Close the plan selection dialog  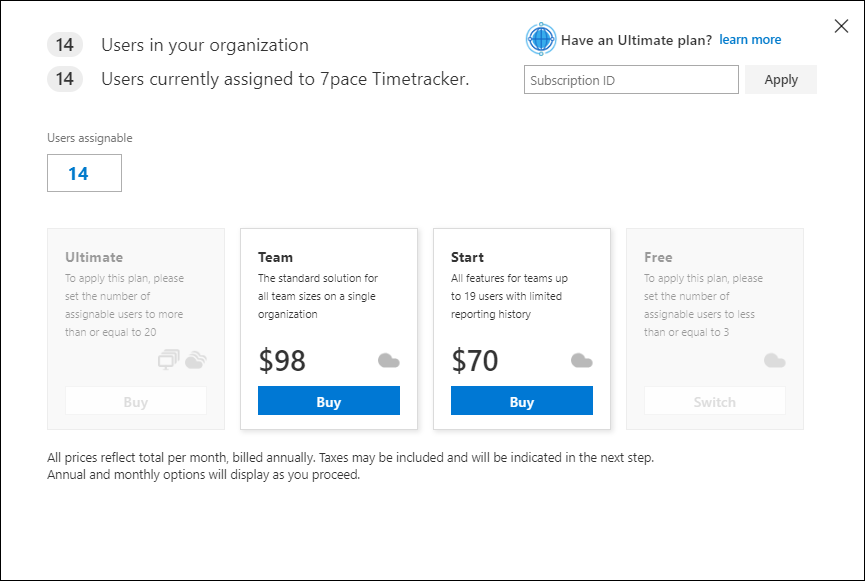point(841,26)
